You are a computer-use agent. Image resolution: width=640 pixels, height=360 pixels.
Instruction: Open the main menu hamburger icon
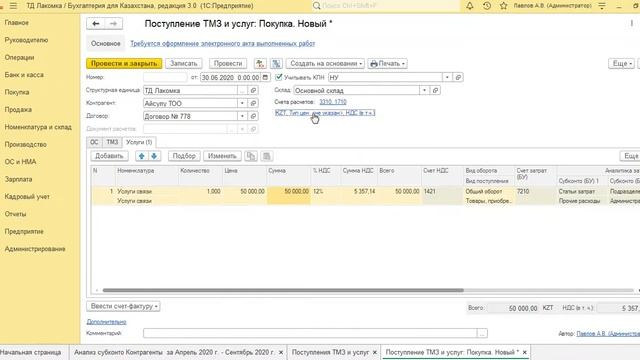tap(13, 6)
